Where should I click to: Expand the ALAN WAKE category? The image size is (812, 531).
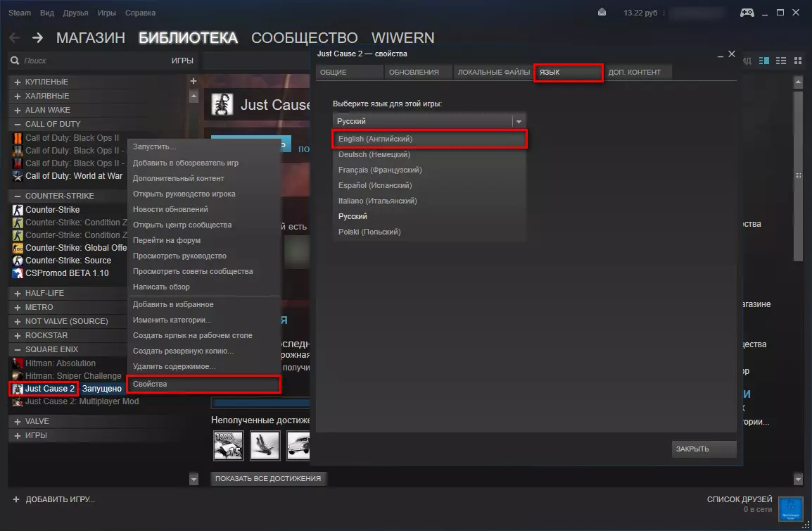18,110
